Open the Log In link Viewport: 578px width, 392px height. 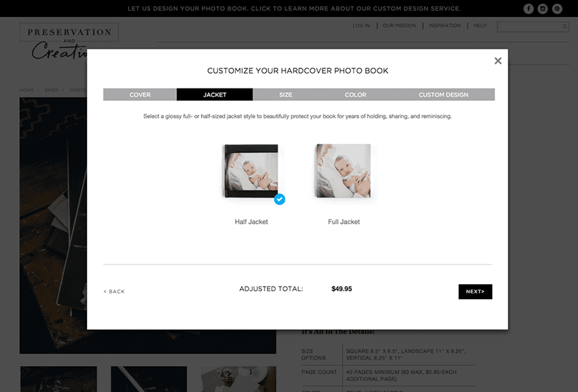361,25
